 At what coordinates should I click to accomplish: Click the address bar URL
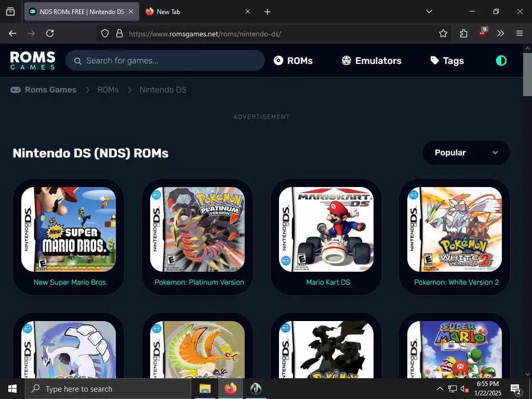pyautogui.click(x=205, y=34)
